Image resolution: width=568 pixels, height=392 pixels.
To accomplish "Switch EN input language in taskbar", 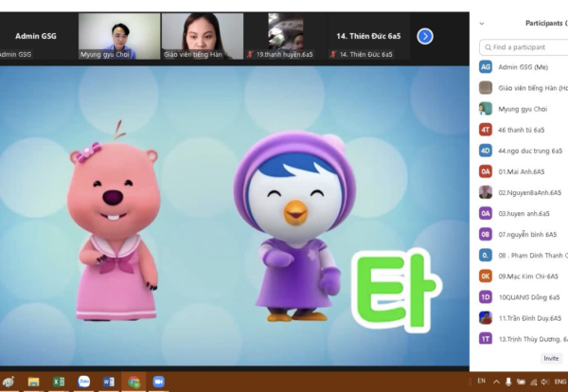I will 481,382.
